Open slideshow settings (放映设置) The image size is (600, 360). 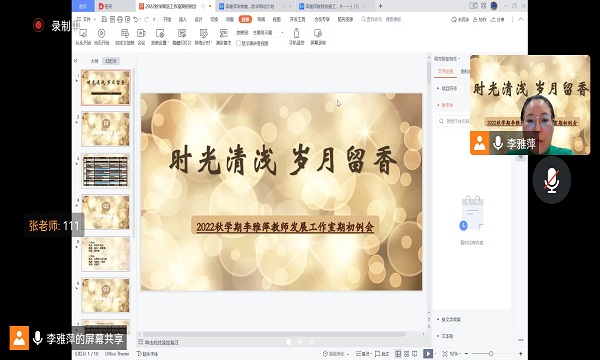[x=160, y=37]
